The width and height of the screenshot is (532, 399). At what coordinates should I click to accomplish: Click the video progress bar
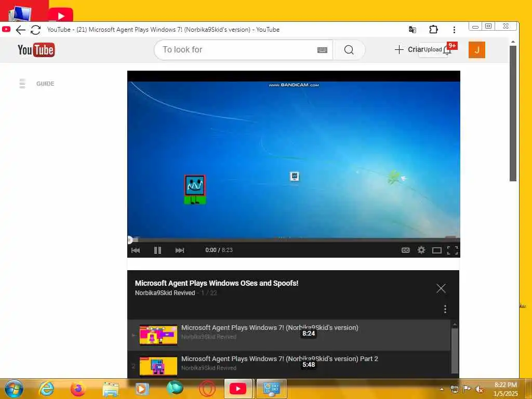tap(294, 240)
